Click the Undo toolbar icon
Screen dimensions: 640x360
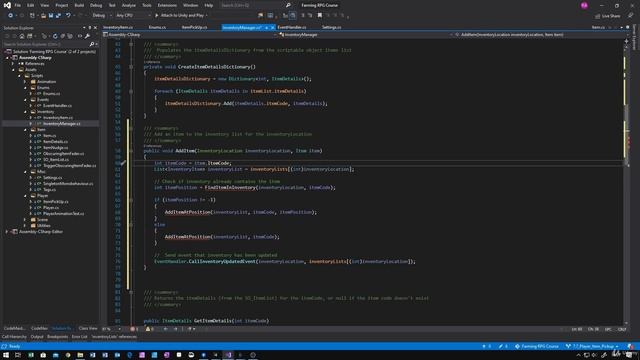coord(68,16)
